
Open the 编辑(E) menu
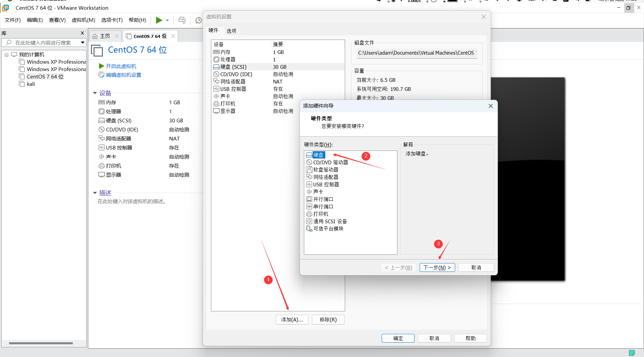35,20
